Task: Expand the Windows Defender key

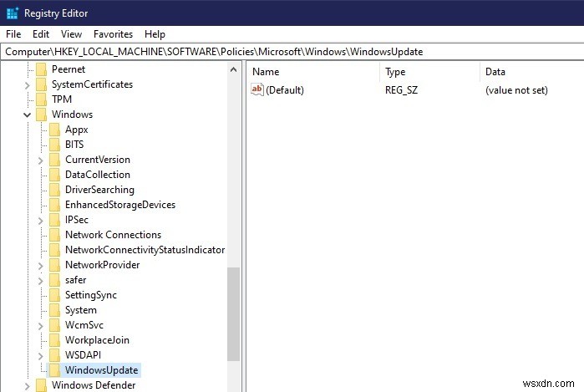Action: 28,386
